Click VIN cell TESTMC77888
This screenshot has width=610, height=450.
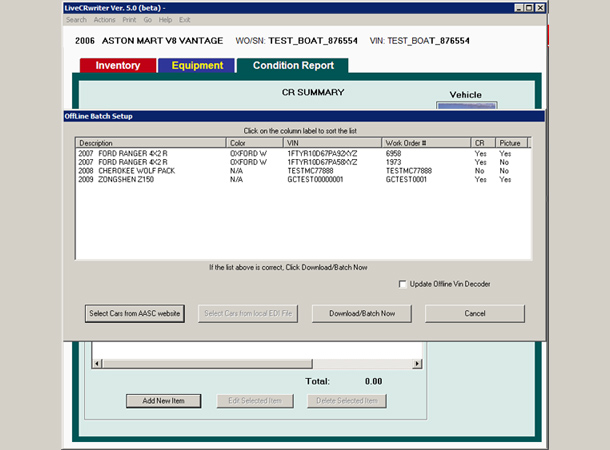pyautogui.click(x=310, y=171)
